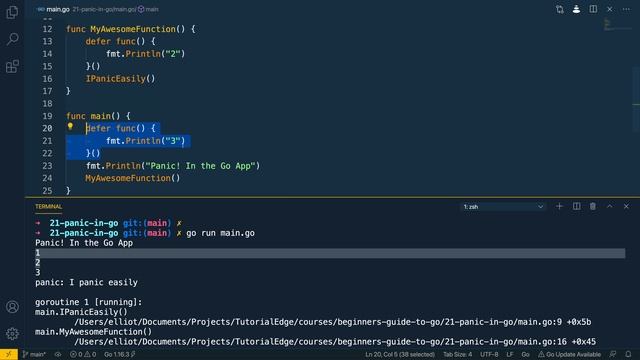Viewport: 640px width, 360px height.
Task: Split the terminal panel
Action: (x=576, y=207)
